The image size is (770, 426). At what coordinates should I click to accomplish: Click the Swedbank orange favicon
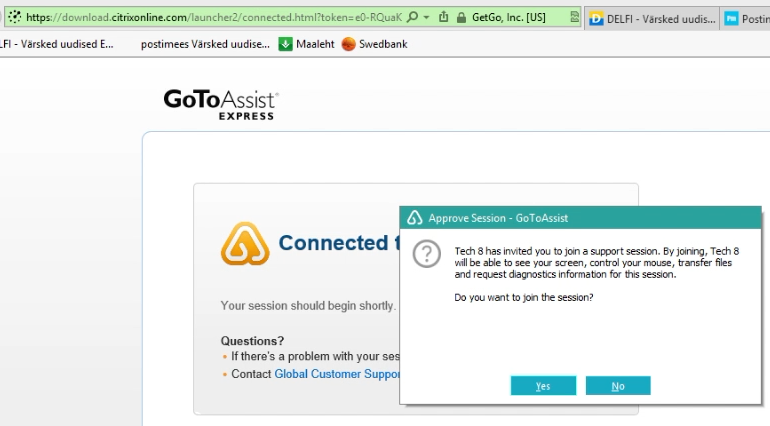(x=348, y=44)
